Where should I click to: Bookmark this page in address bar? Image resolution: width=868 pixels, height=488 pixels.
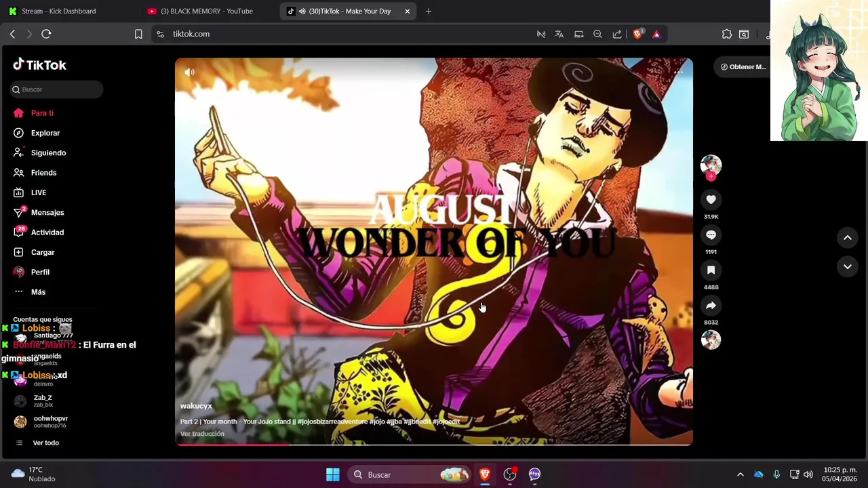(x=138, y=34)
